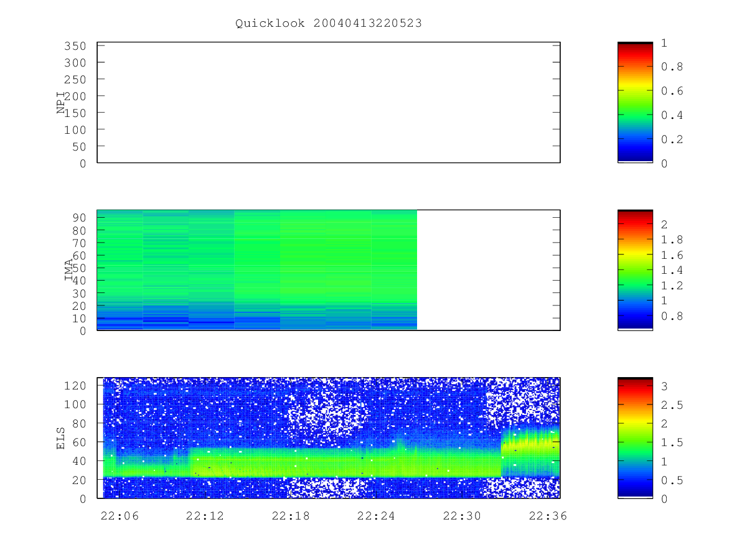The image size is (747, 560).
Task: Click inside the empty NPI plot panel
Action: (x=329, y=103)
